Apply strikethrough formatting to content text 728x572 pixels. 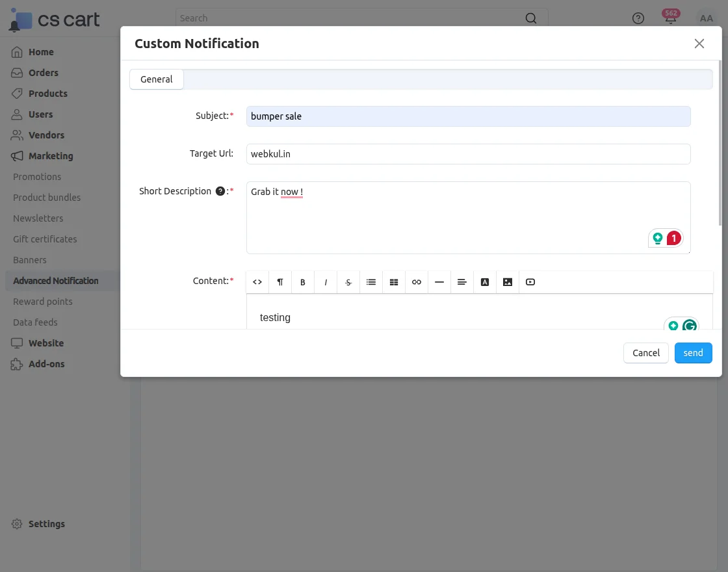(x=348, y=281)
